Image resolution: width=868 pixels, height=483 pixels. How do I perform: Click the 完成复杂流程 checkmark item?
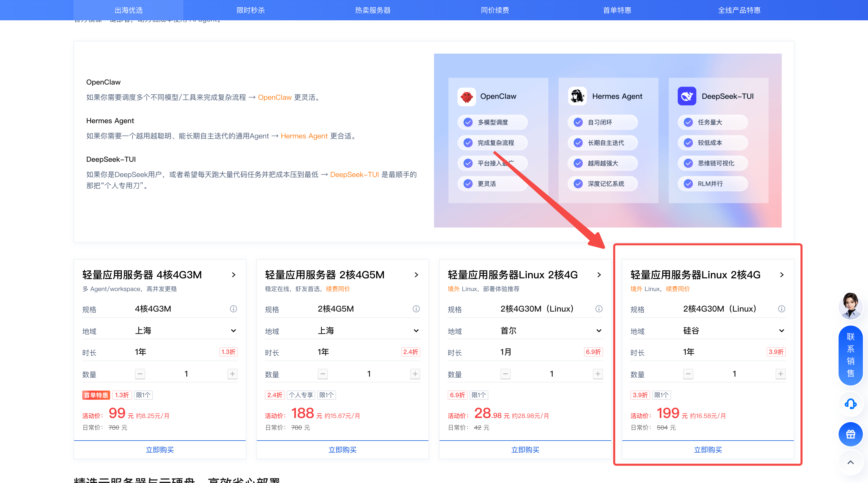click(492, 143)
